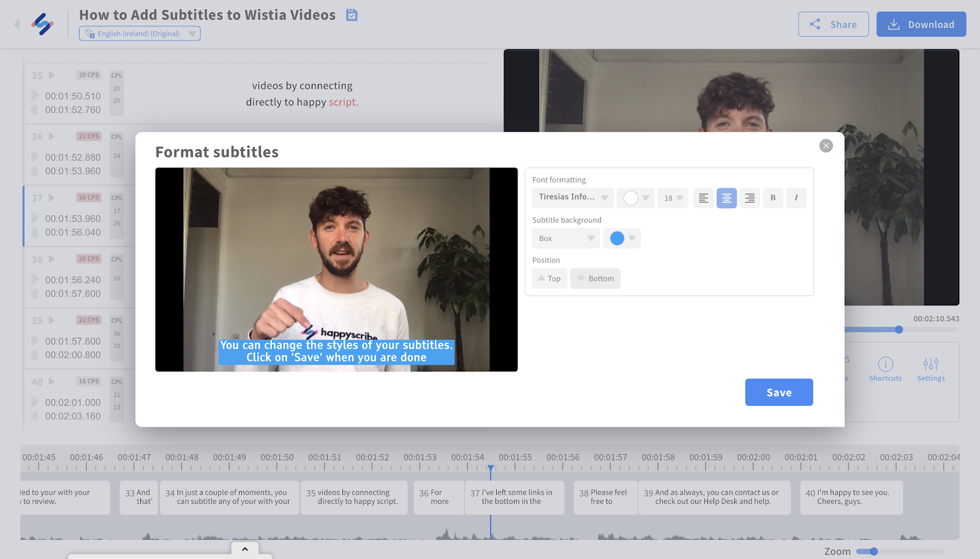The width and height of the screenshot is (980, 559).
Task: Click the Download button
Action: (921, 25)
